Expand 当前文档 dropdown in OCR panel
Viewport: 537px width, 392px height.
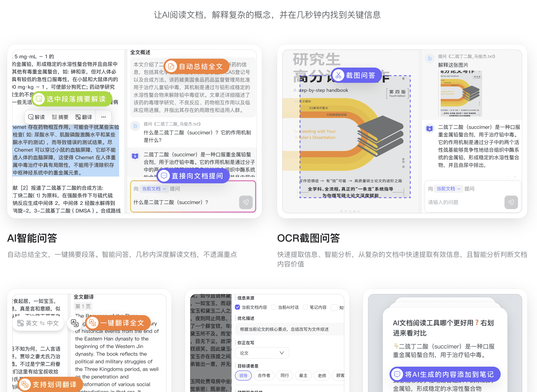click(448, 189)
